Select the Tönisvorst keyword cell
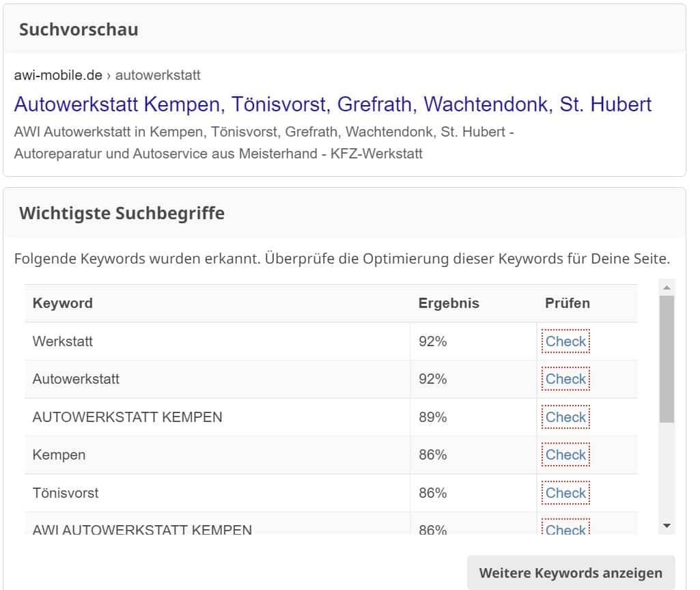Viewport: 700px width, 590px height. coord(217,493)
